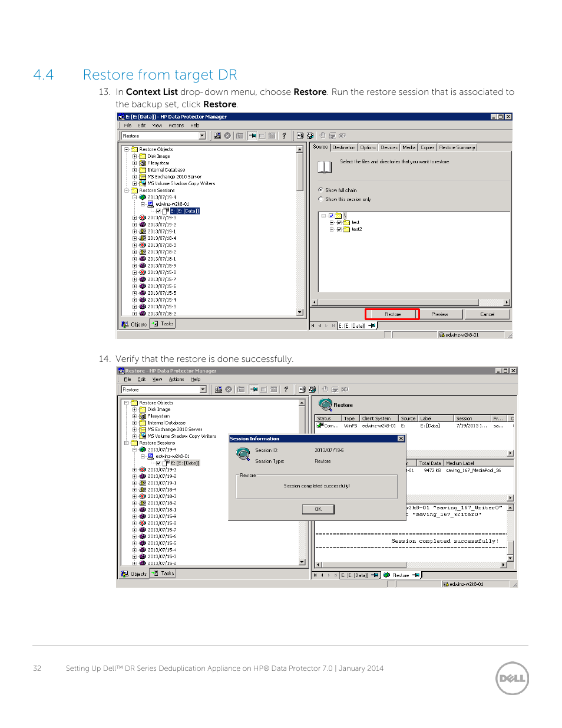The width and height of the screenshot is (562, 728).
Task: Click the message log vertical scrollbar in the Restore window
Action: point(510,533)
